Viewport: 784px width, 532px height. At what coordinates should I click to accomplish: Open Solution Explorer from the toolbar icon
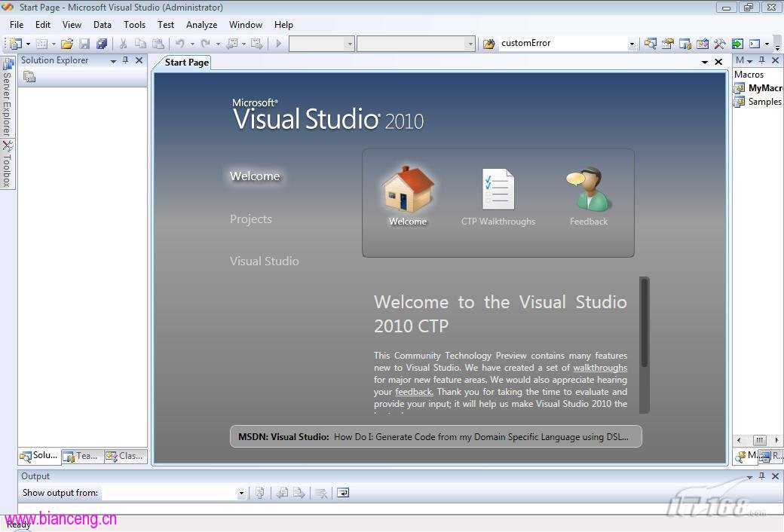pos(650,44)
